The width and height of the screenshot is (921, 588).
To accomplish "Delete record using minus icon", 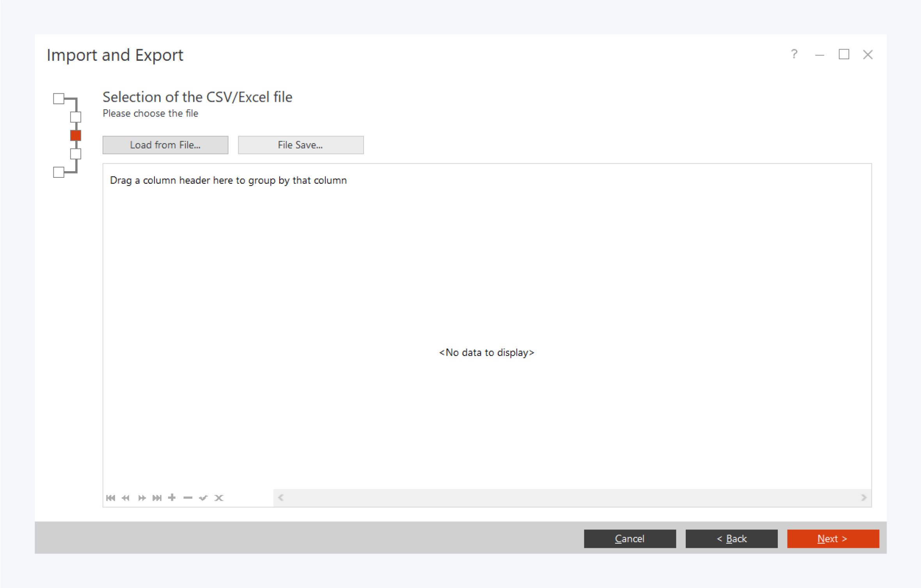I will (x=188, y=498).
